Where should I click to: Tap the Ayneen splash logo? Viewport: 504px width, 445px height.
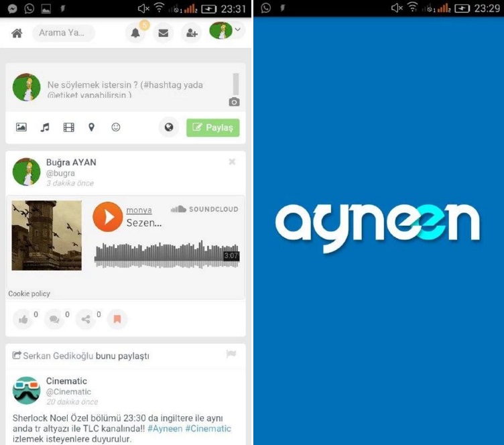coord(377,227)
